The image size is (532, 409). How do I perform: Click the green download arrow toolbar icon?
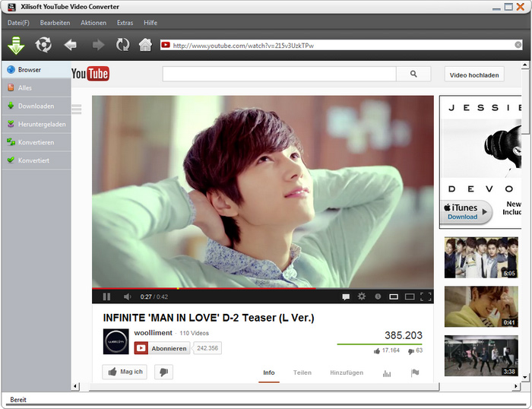16,45
